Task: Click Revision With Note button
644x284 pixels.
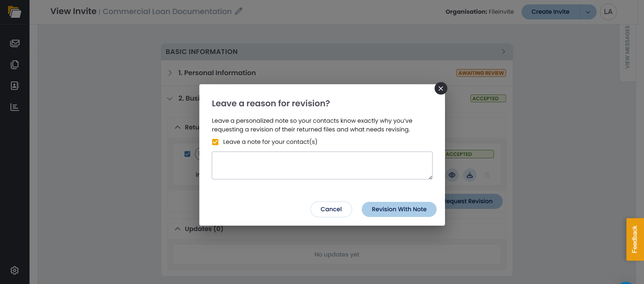Action: coord(399,209)
